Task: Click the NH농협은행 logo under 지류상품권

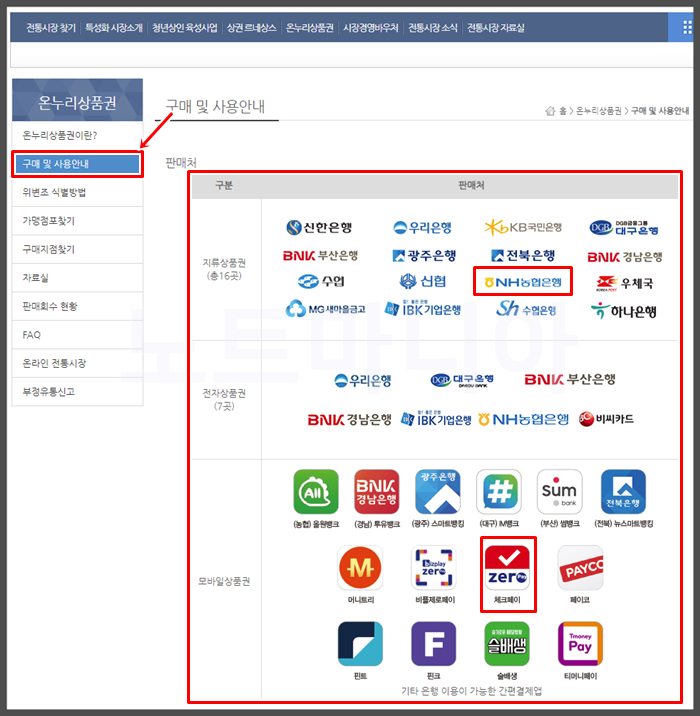Action: [x=523, y=282]
